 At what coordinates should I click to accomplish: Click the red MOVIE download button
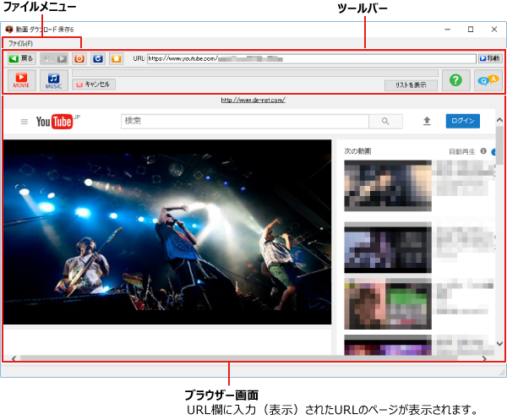[22, 80]
